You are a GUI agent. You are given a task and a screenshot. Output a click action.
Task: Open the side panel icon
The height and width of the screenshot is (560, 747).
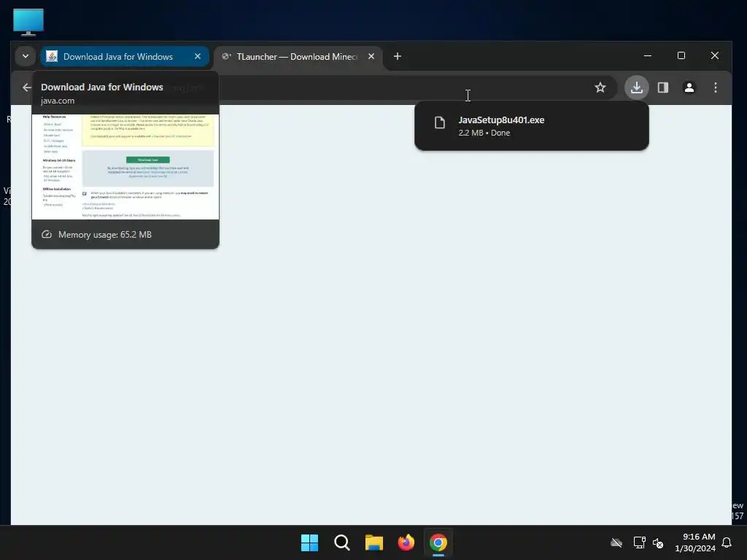tap(663, 87)
